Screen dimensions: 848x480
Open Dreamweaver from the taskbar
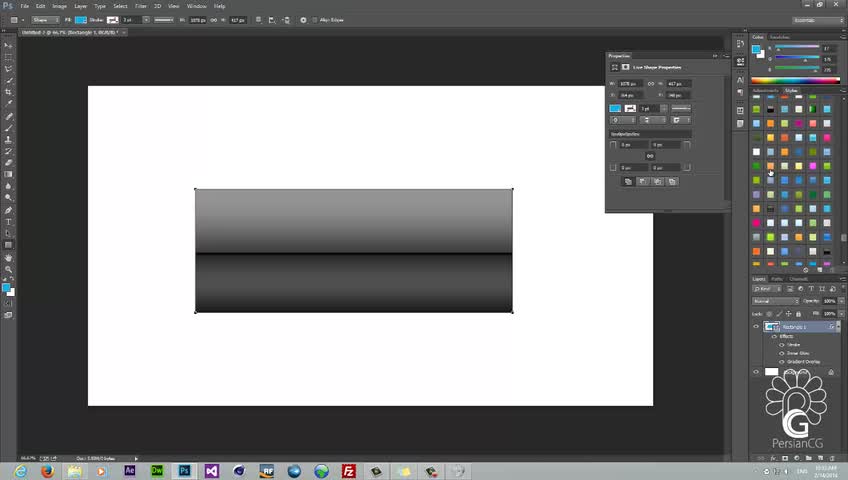click(157, 471)
